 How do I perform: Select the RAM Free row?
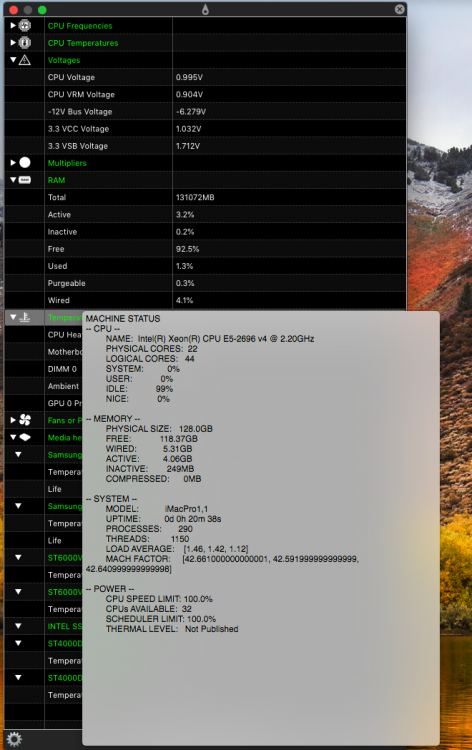tap(205, 249)
